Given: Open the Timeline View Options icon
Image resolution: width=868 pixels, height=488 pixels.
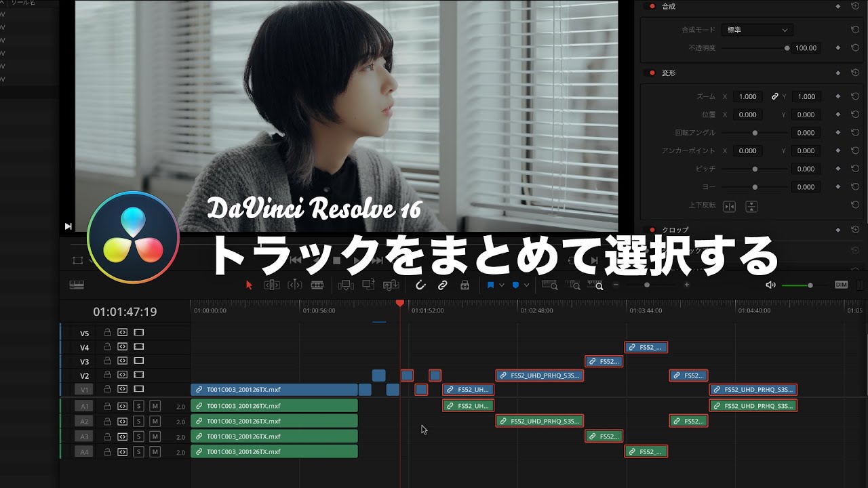Looking at the screenshot, I should point(77,285).
